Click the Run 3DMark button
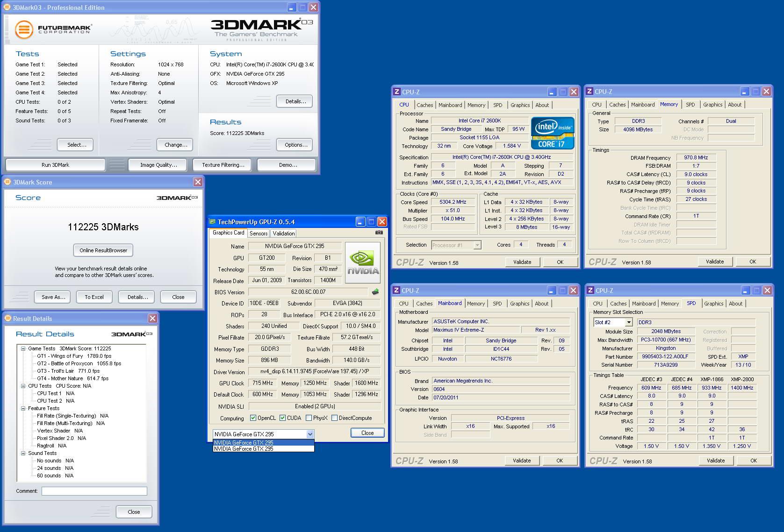This screenshot has width=784, height=532. pos(55,165)
